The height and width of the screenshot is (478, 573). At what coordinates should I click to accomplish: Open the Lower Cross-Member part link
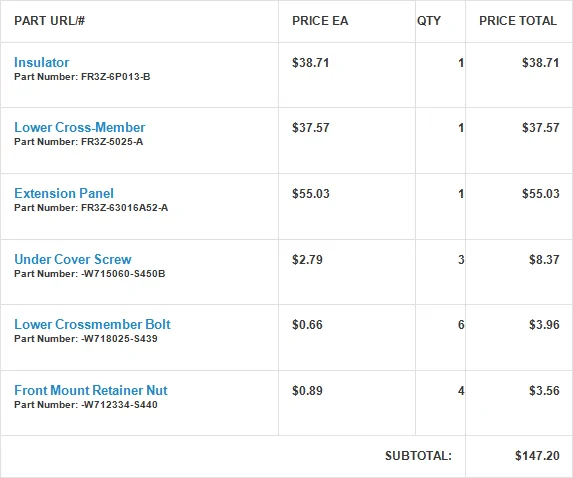(x=80, y=128)
